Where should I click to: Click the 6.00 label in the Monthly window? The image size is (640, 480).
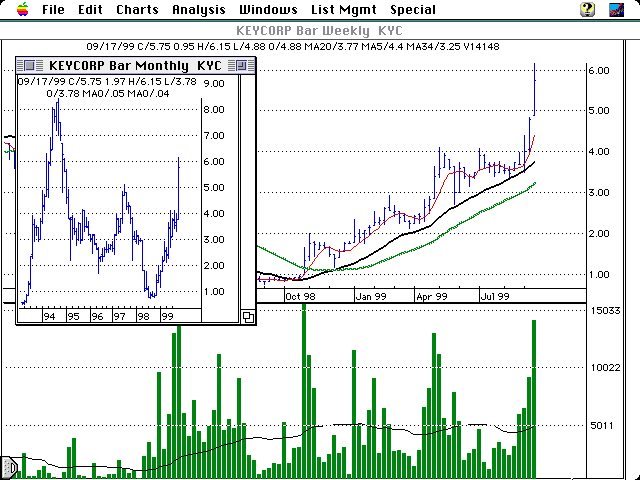point(214,162)
